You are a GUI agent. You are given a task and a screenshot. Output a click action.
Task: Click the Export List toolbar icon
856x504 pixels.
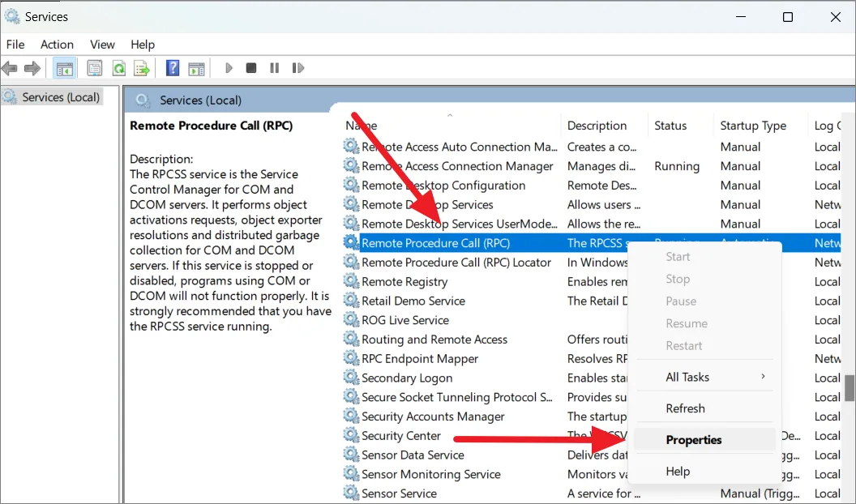point(142,69)
